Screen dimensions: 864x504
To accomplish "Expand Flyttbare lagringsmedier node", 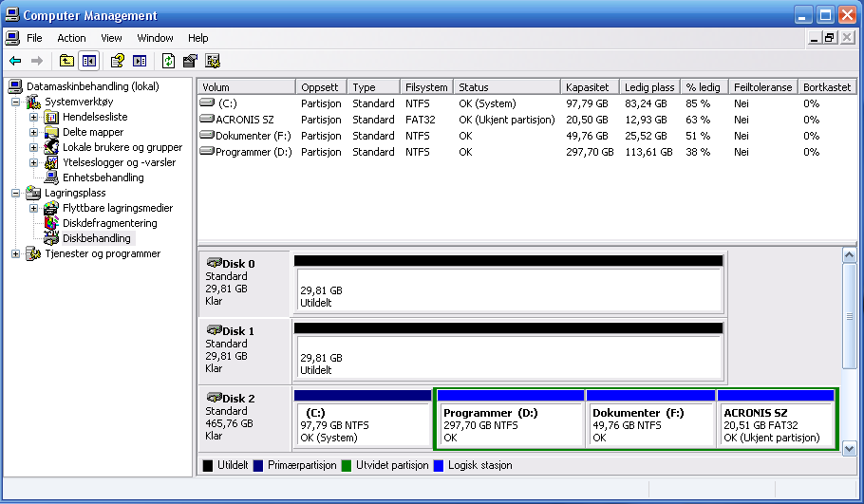I will (x=33, y=208).
